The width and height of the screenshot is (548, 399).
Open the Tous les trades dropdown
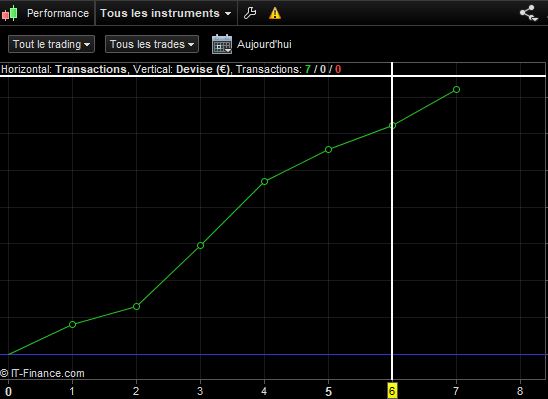(152, 44)
